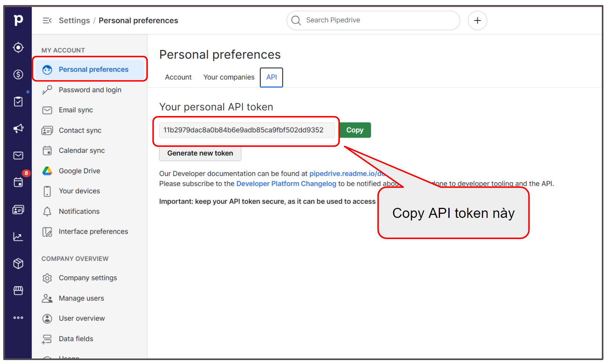
Task: Expand the more options ellipsis in sidebar
Action: [18, 318]
